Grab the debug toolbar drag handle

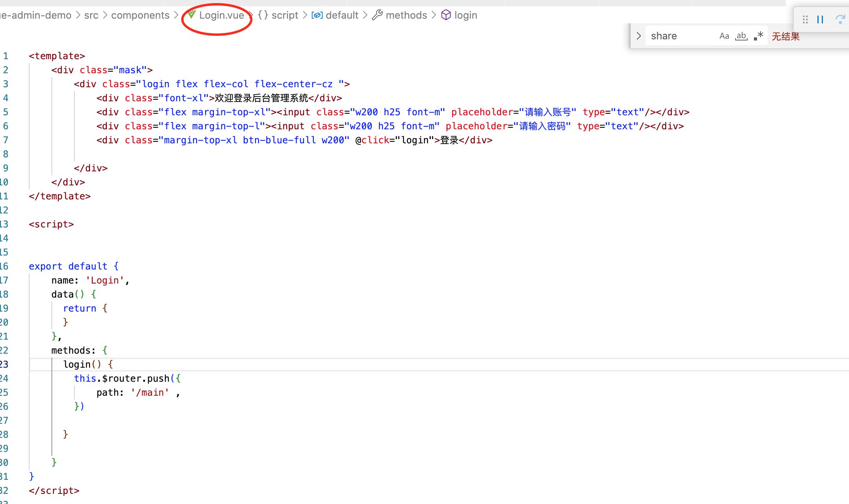click(x=805, y=19)
